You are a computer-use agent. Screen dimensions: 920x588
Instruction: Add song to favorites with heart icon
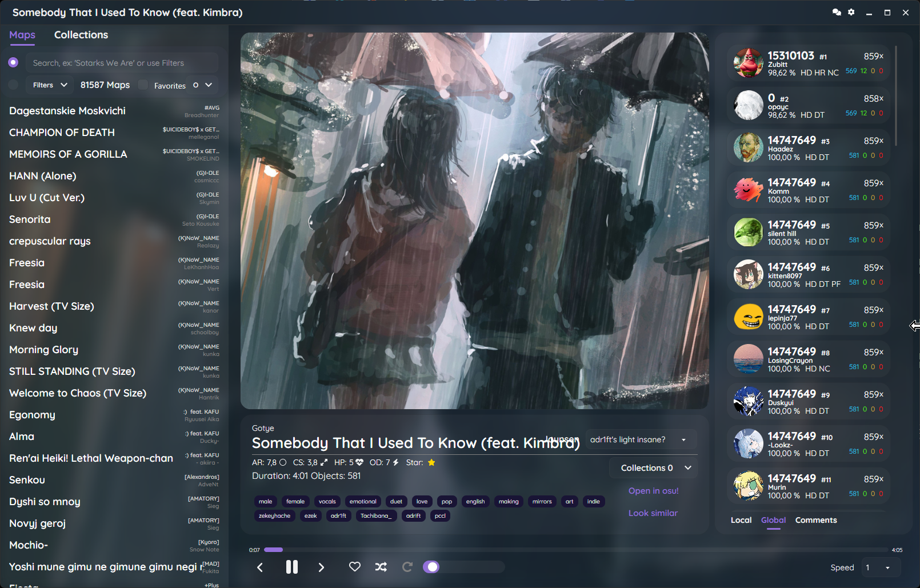[355, 567]
